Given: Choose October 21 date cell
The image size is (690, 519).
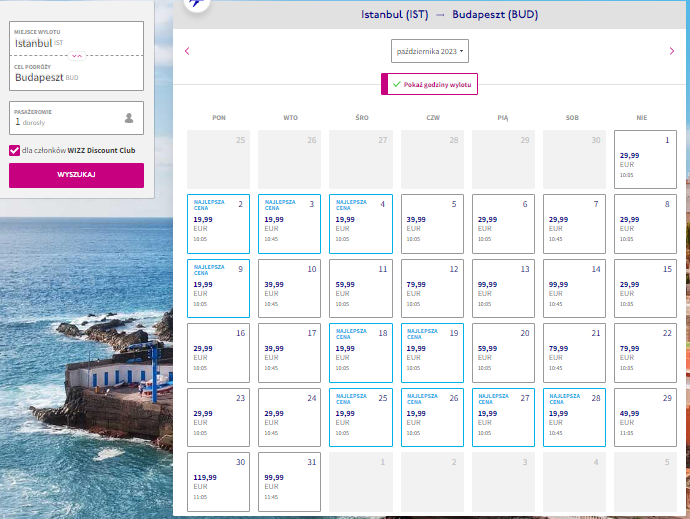Looking at the screenshot, I should (x=574, y=353).
